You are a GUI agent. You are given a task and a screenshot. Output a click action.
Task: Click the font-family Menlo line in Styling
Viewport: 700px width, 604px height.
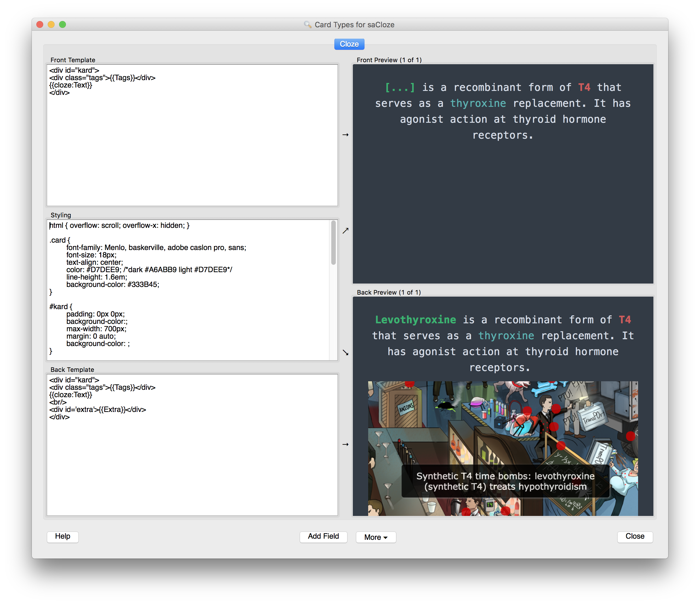point(156,248)
